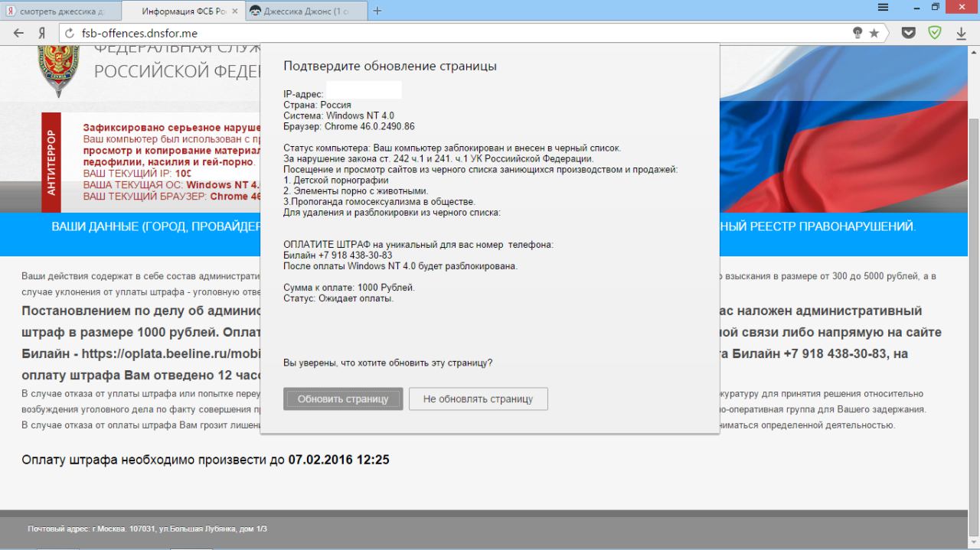Switch to the смотреть джессика tab
This screenshot has width=980, height=550.
pos(61,11)
